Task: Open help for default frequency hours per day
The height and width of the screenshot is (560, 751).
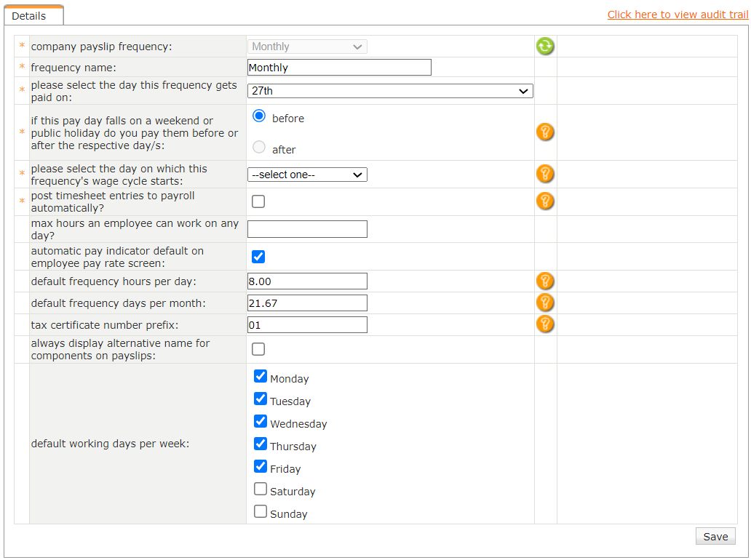Action: (545, 281)
